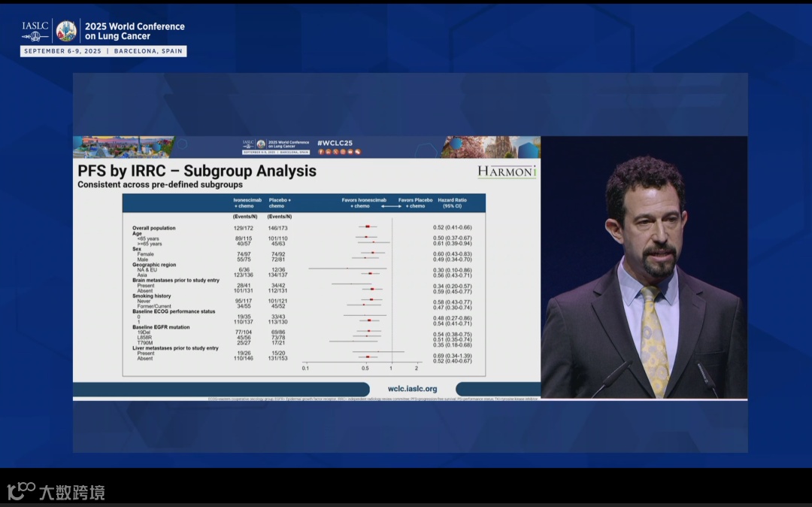This screenshot has width=812, height=507.
Task: Click the 'Asia' row label
Action: pos(142,275)
